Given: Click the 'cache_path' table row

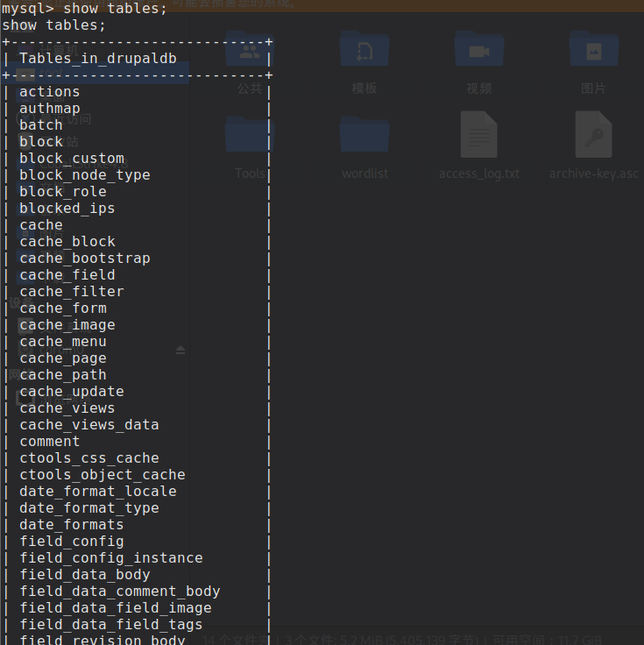Looking at the screenshot, I should pyautogui.click(x=137, y=375).
